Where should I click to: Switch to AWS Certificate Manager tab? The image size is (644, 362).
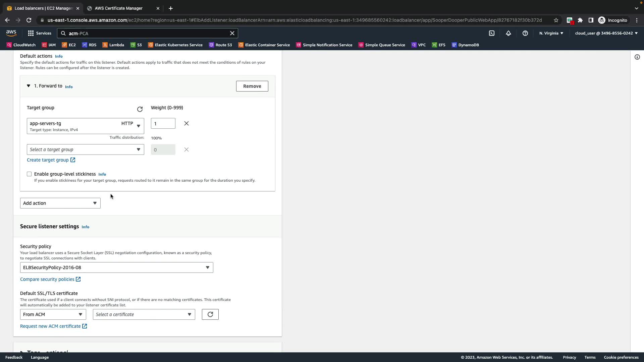[x=119, y=8]
